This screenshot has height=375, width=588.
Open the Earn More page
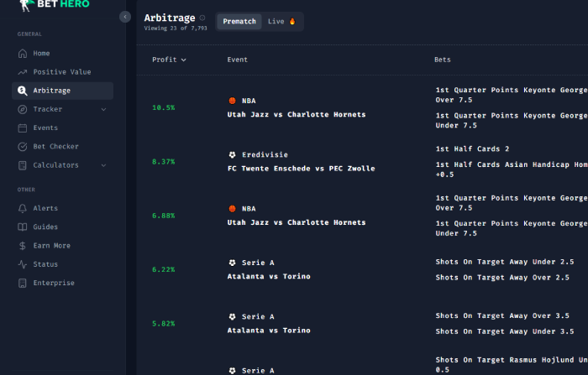63,246
